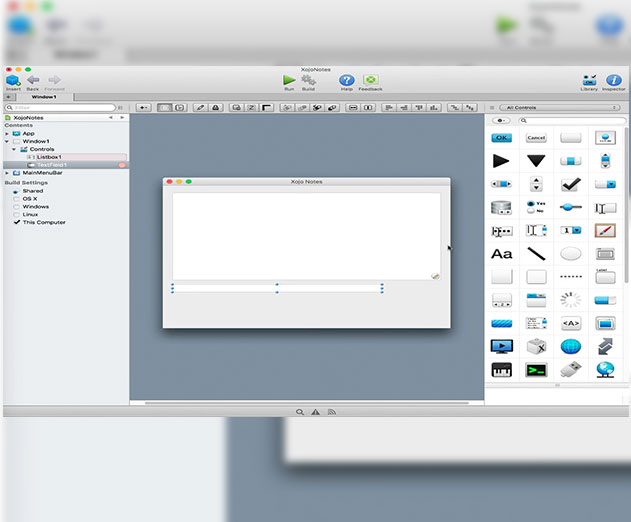Choose the globe network socket control
Viewport: 631px width, 522px height.
click(x=605, y=369)
